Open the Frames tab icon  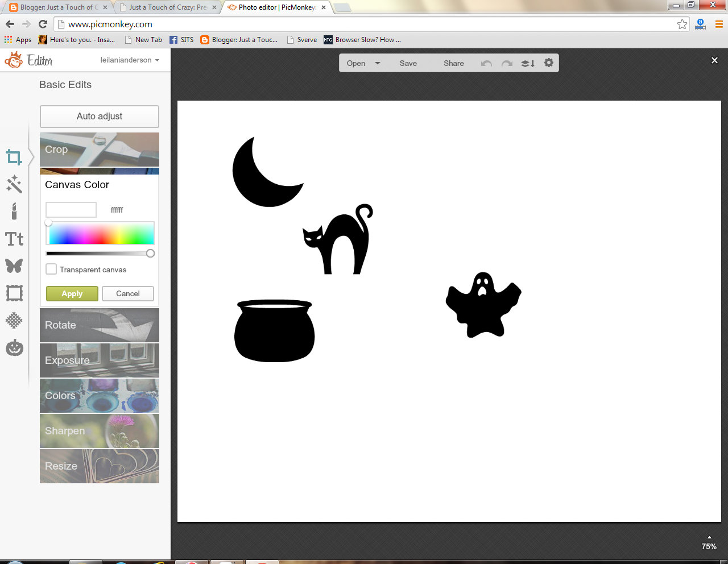click(14, 293)
